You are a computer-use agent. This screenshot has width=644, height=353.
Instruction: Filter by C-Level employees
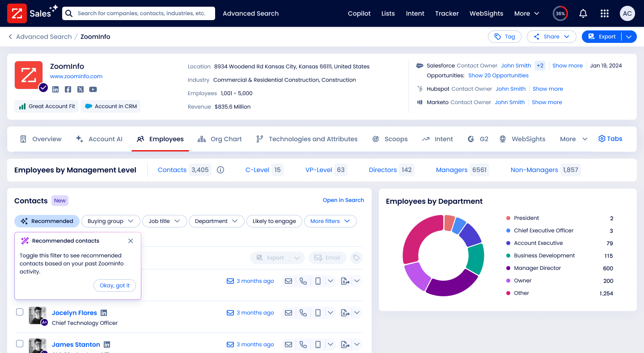point(264,170)
